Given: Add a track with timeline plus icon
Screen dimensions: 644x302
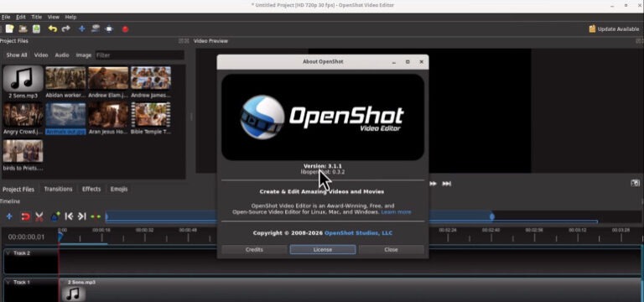Looking at the screenshot, I should (x=9, y=216).
